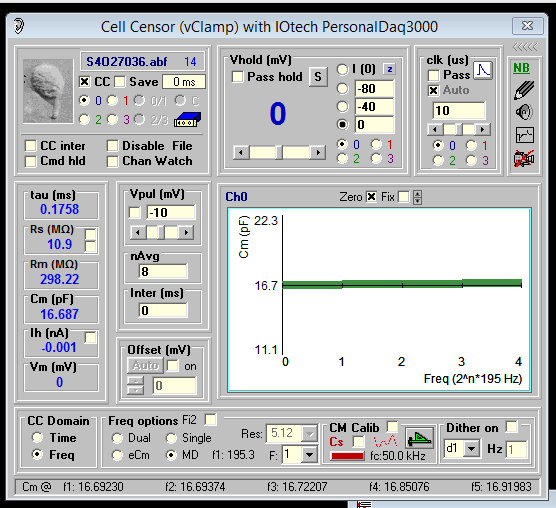Click the S button beside Pass hold

pos(318,77)
